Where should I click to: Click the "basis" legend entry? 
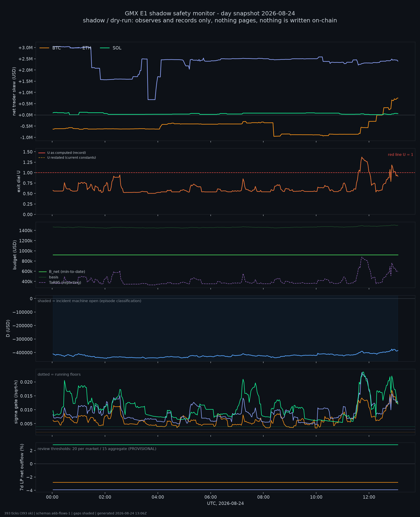pos(54,277)
